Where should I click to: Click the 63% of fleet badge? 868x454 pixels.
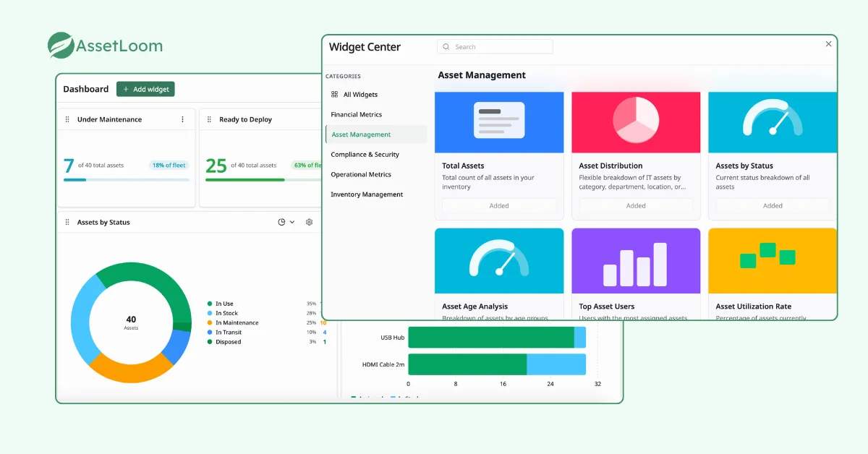click(307, 165)
